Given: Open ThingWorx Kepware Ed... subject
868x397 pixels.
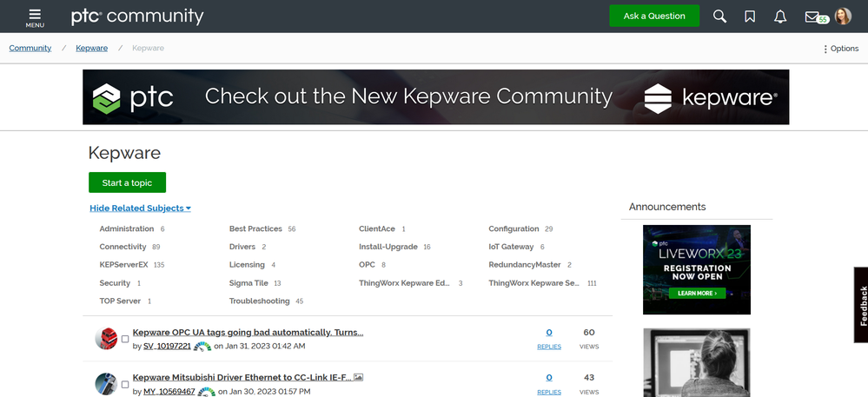Looking at the screenshot, I should tap(405, 283).
